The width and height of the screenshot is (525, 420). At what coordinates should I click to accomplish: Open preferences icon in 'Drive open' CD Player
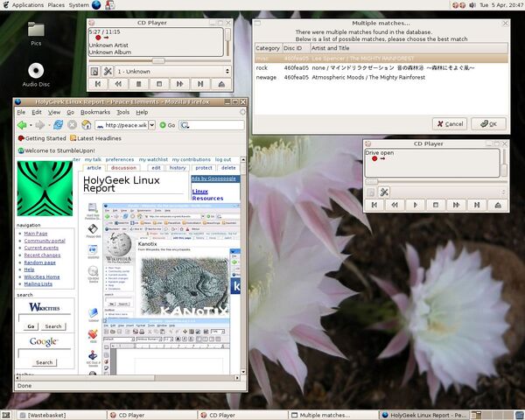tap(384, 192)
